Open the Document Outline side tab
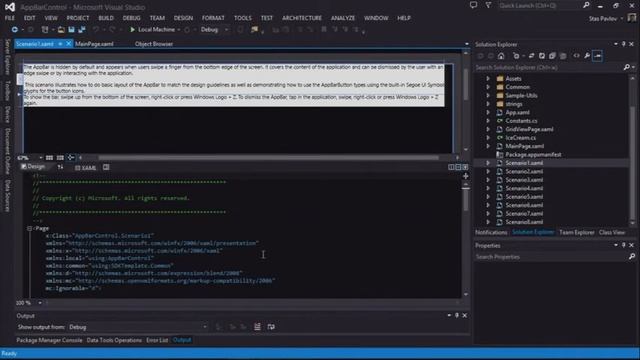 (7, 151)
